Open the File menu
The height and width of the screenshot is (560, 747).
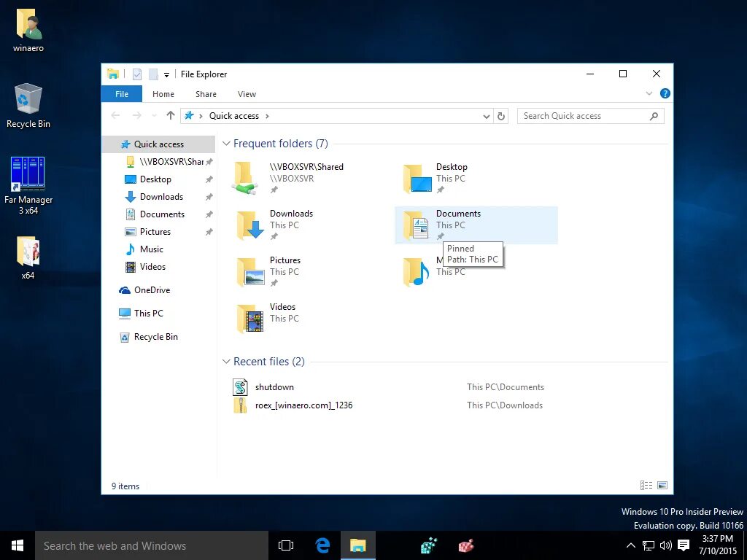121,93
